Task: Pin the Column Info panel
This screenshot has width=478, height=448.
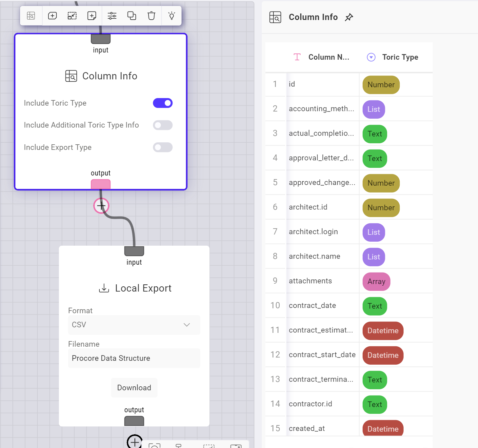Action: click(x=349, y=17)
